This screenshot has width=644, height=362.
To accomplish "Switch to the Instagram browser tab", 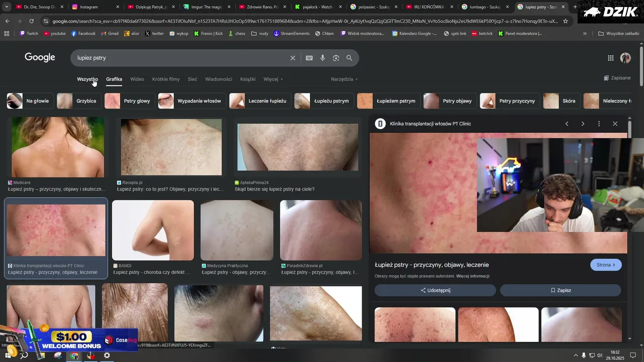I will pos(95,7).
